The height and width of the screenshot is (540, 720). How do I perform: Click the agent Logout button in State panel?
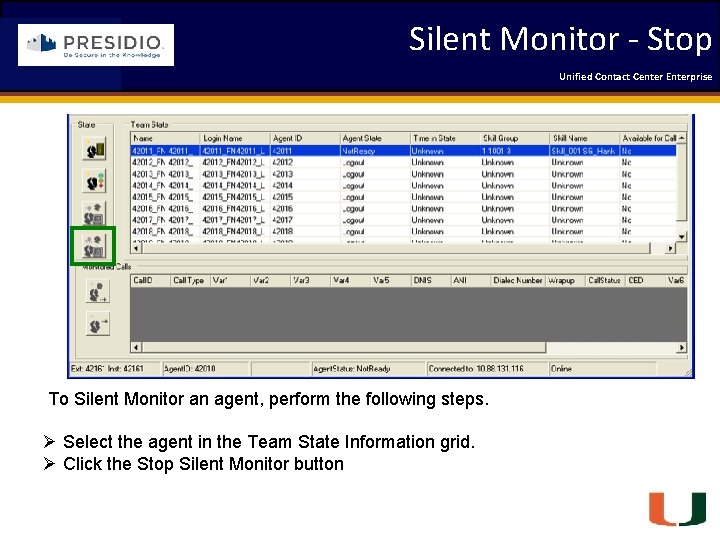[x=94, y=149]
